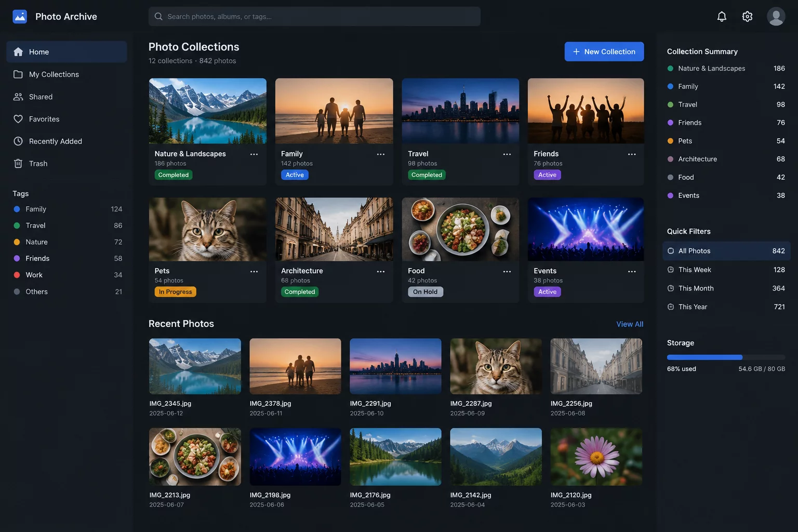Click the In Progress badge on Pets
The image size is (798, 532).
176,292
